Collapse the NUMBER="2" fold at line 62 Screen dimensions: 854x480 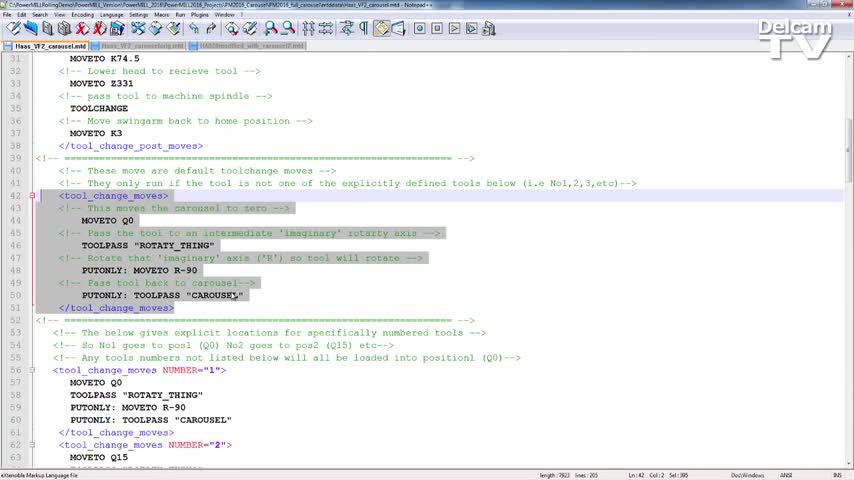32,445
